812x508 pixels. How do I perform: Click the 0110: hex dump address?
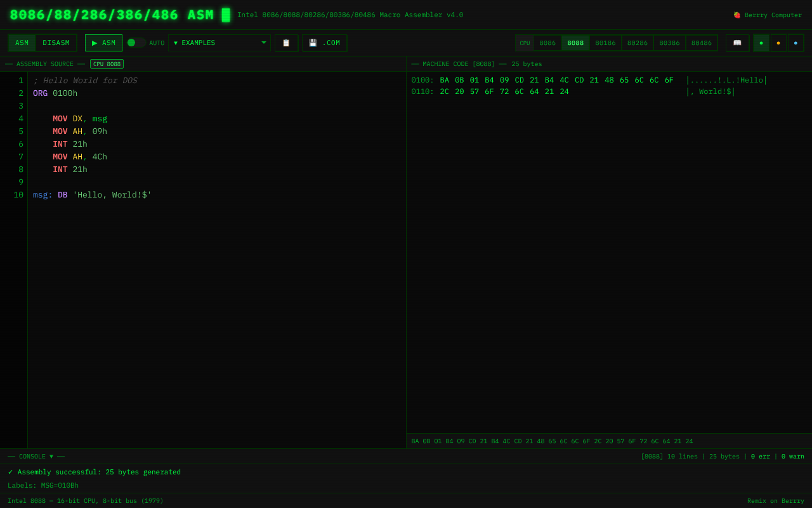[x=422, y=92]
